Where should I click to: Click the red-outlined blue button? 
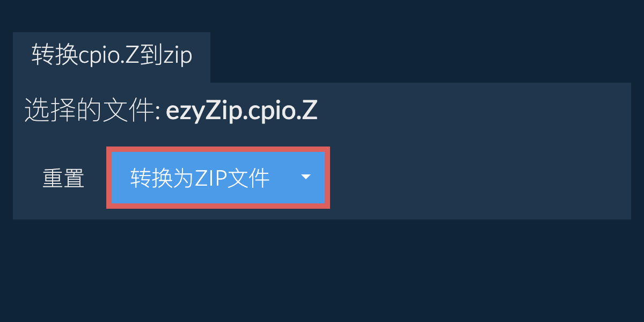tap(218, 178)
